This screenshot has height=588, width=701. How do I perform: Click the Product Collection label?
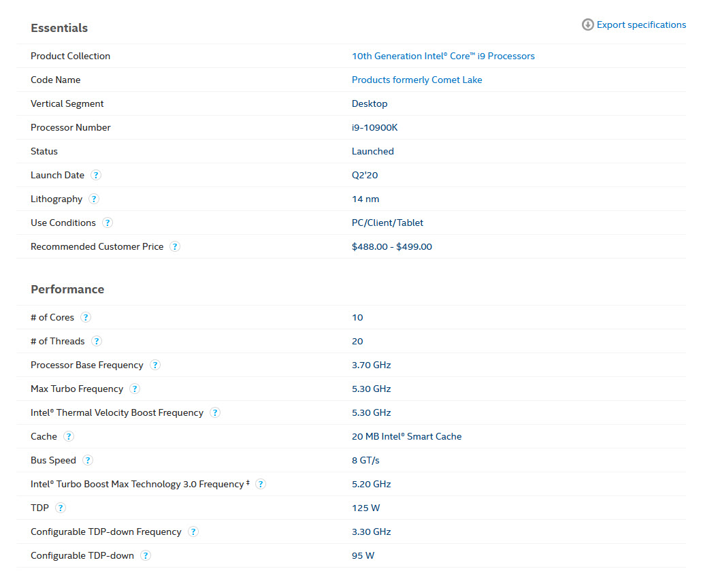(x=70, y=56)
